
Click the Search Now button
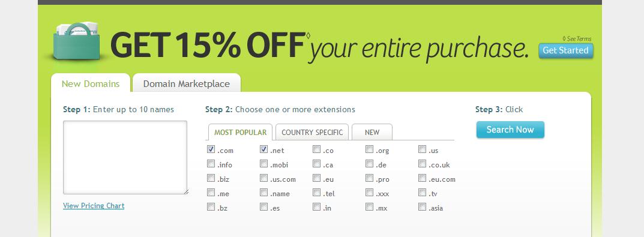[510, 130]
